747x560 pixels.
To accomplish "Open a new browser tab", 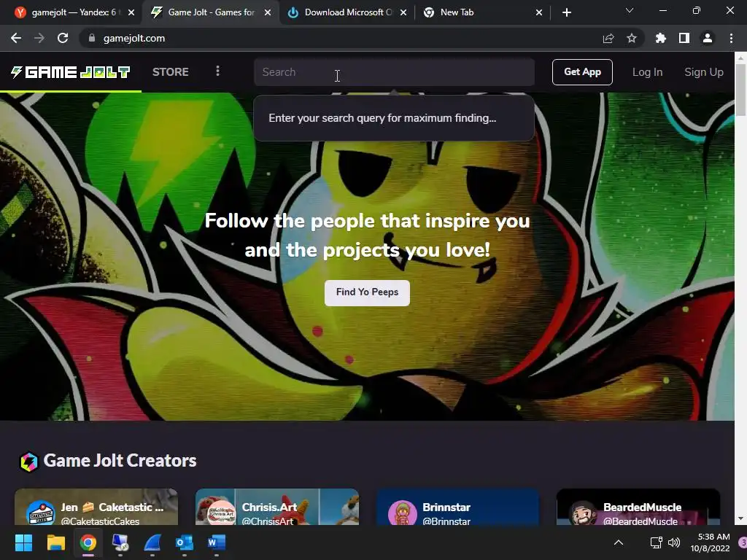I will coord(566,12).
